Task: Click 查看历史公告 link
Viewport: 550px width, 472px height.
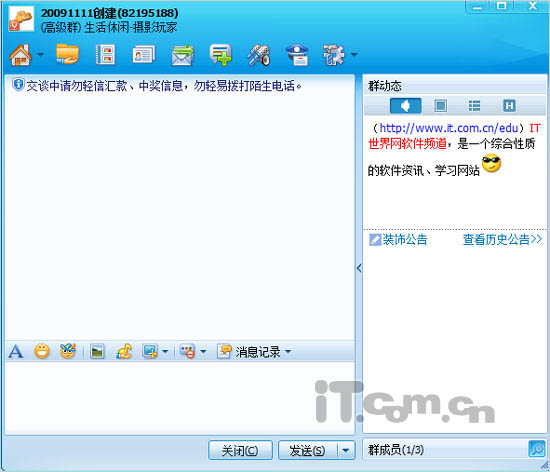Action: [x=502, y=240]
